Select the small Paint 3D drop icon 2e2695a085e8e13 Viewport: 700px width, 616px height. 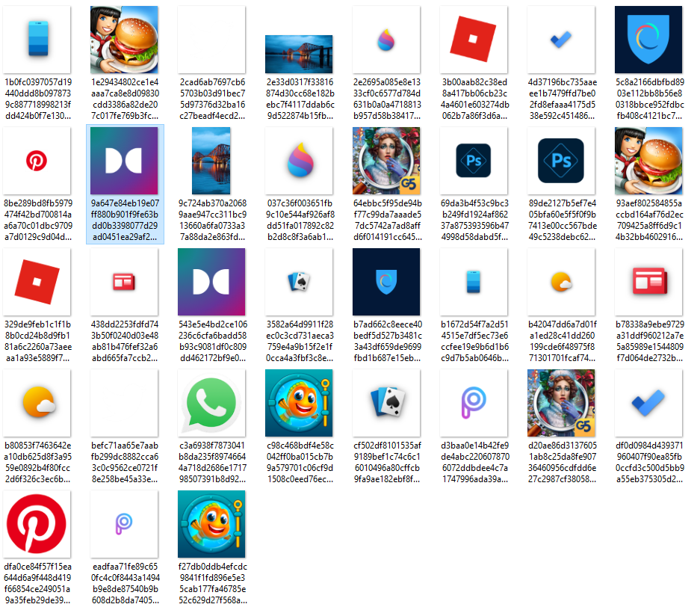tap(386, 40)
